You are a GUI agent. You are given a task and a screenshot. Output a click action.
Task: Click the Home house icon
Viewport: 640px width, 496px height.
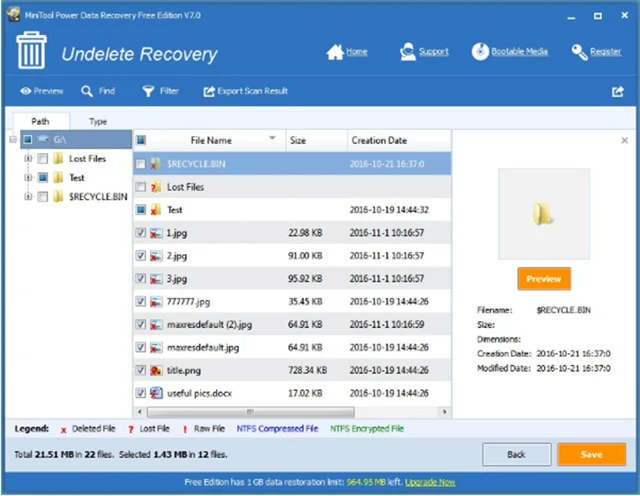335,52
